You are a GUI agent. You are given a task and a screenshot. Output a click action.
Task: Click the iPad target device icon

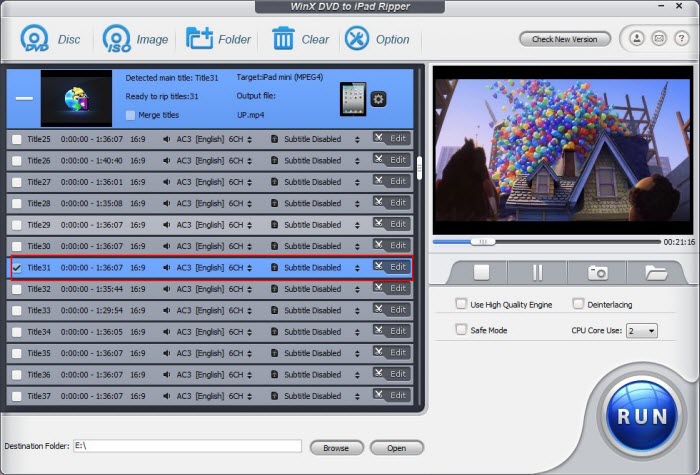click(x=353, y=99)
